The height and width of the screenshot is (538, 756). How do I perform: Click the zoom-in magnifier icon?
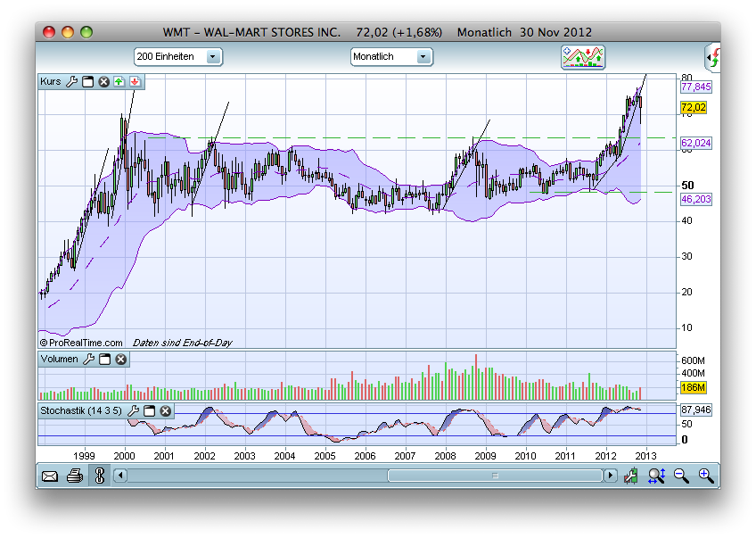click(707, 476)
